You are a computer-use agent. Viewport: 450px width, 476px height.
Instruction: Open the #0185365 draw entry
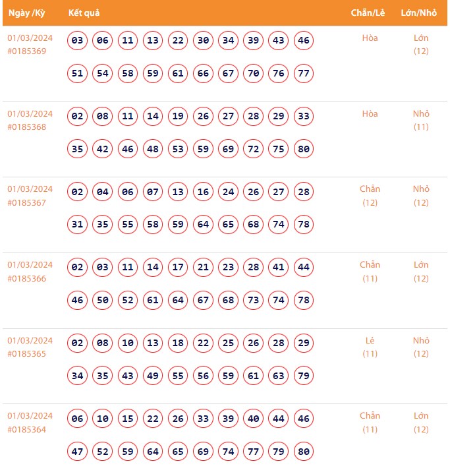[x=27, y=354]
